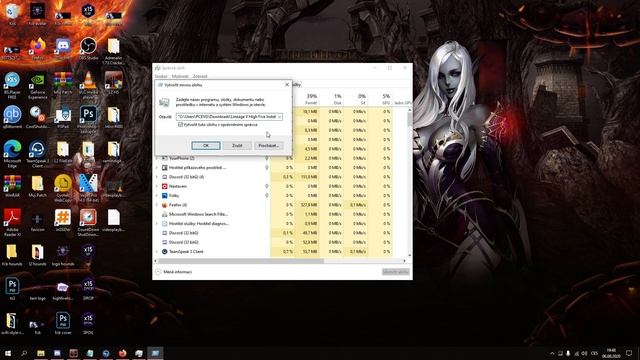The height and width of the screenshot is (360, 640).
Task: Switch to Firefox in the taskbar
Action: click(122, 353)
